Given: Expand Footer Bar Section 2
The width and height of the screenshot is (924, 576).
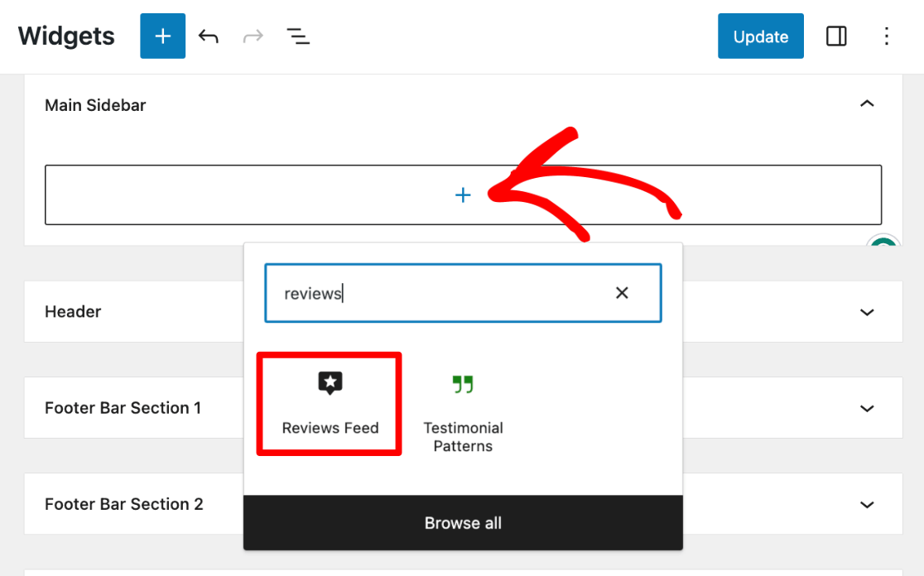Looking at the screenshot, I should point(867,504).
